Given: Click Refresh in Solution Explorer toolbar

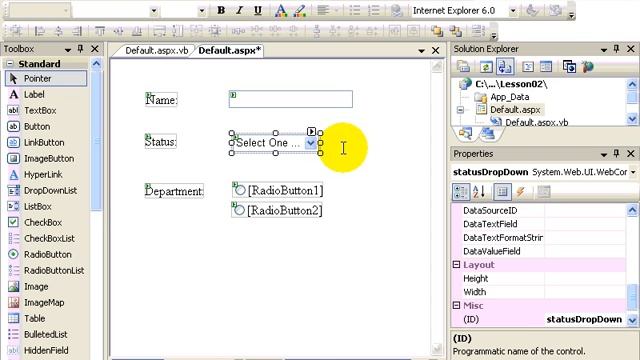Looking at the screenshot, I should 485,67.
